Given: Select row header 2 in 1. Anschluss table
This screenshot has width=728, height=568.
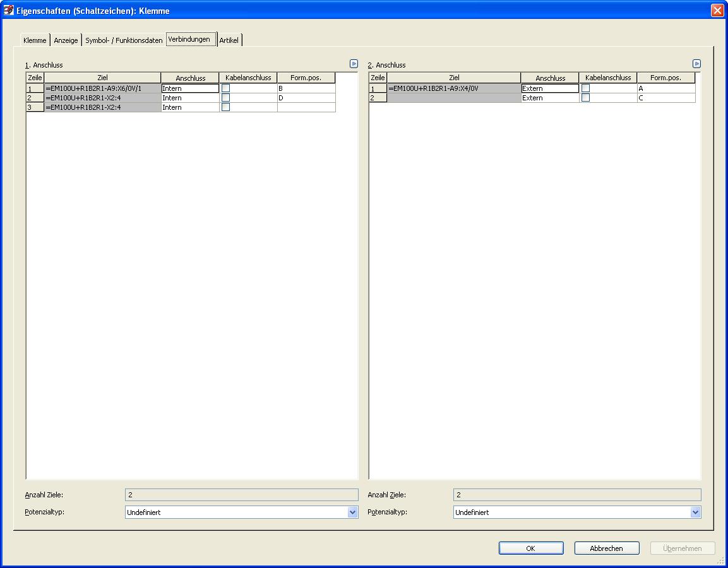Looking at the screenshot, I should (x=35, y=97).
